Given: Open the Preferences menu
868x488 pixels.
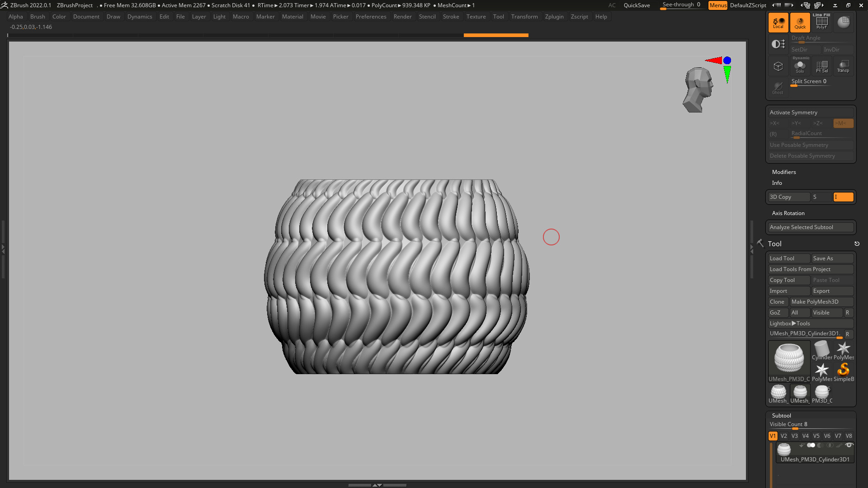Looking at the screenshot, I should click(371, 17).
